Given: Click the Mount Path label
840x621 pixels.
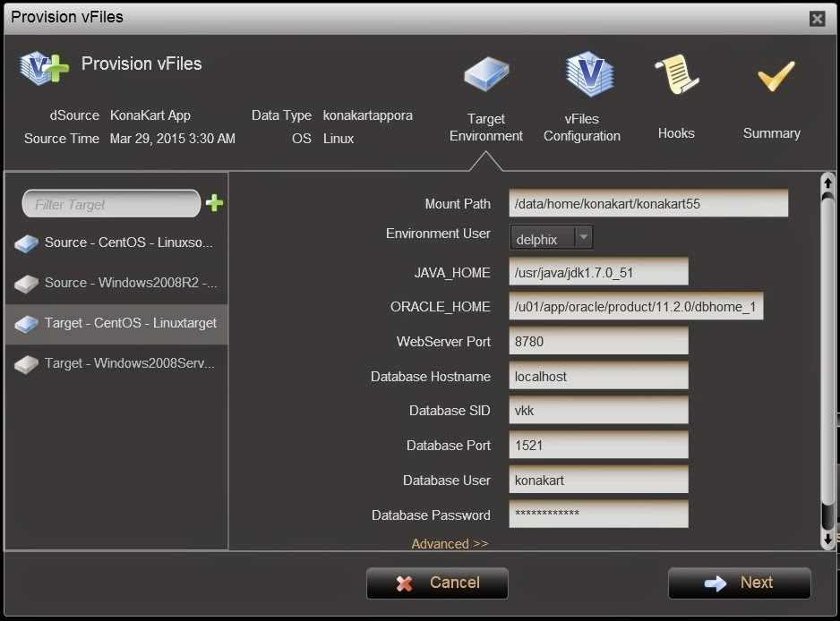Looking at the screenshot, I should click(458, 203).
